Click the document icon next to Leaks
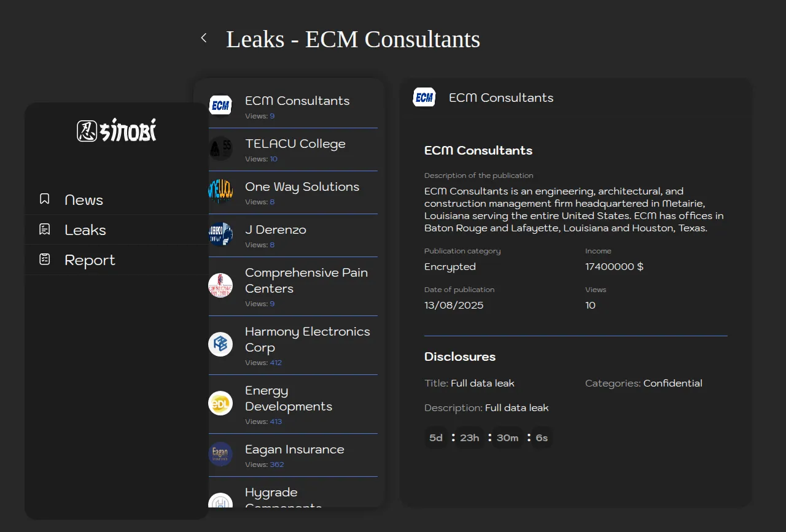The height and width of the screenshot is (532, 786). (x=45, y=229)
